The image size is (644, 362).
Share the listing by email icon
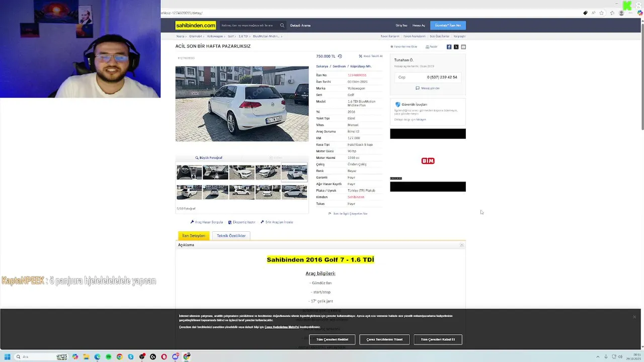[x=463, y=47]
